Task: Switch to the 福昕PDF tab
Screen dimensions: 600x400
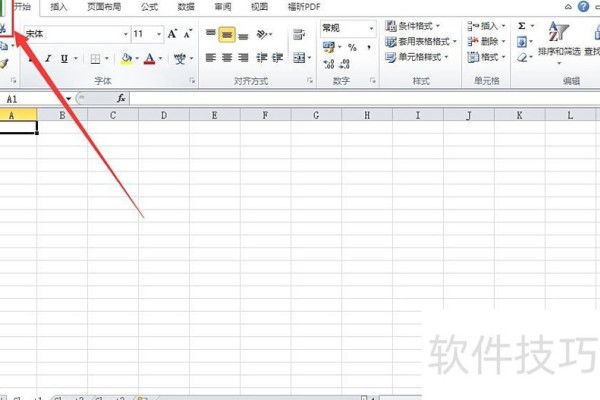Action: pos(304,7)
